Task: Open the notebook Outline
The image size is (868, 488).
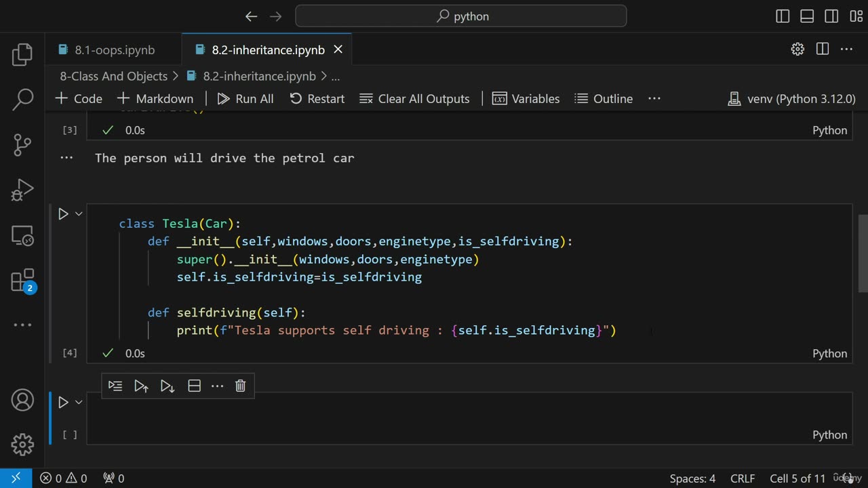Action: (604, 99)
